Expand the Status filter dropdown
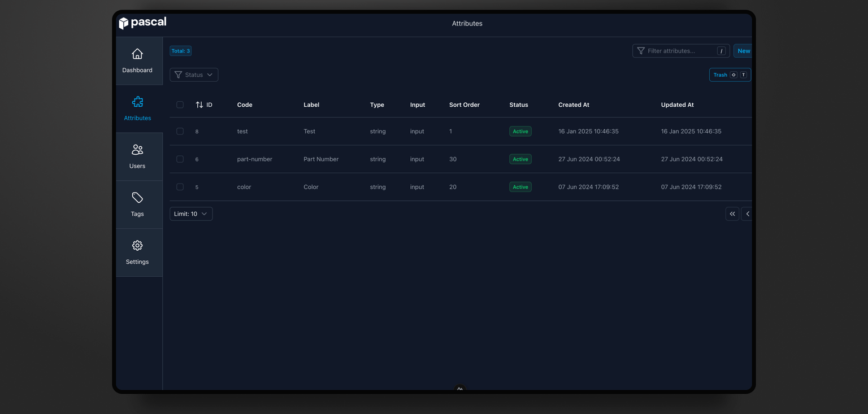The image size is (868, 414). 194,75
